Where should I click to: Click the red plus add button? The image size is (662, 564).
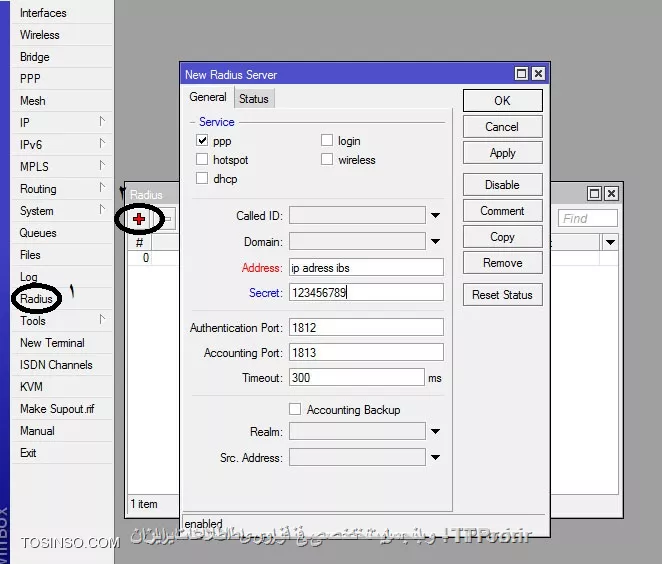coord(139,219)
